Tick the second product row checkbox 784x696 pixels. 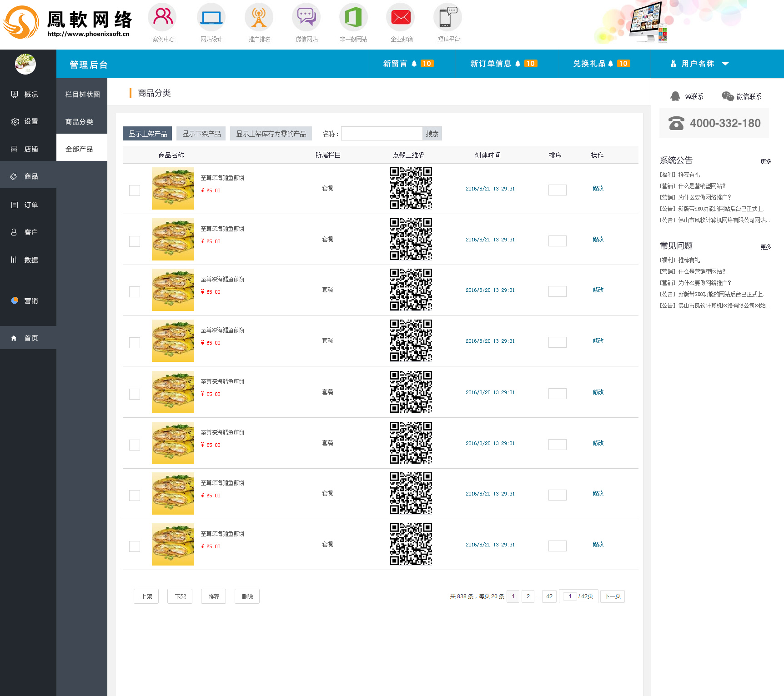[135, 241]
